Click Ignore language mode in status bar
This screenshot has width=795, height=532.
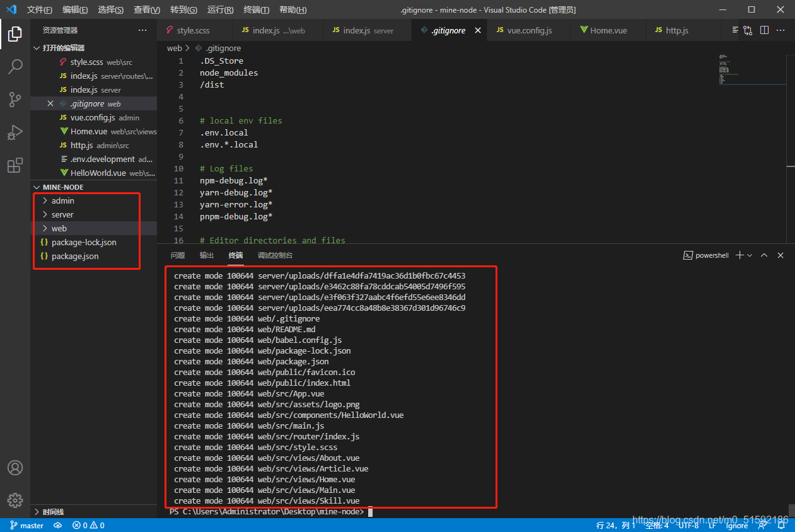point(737,525)
